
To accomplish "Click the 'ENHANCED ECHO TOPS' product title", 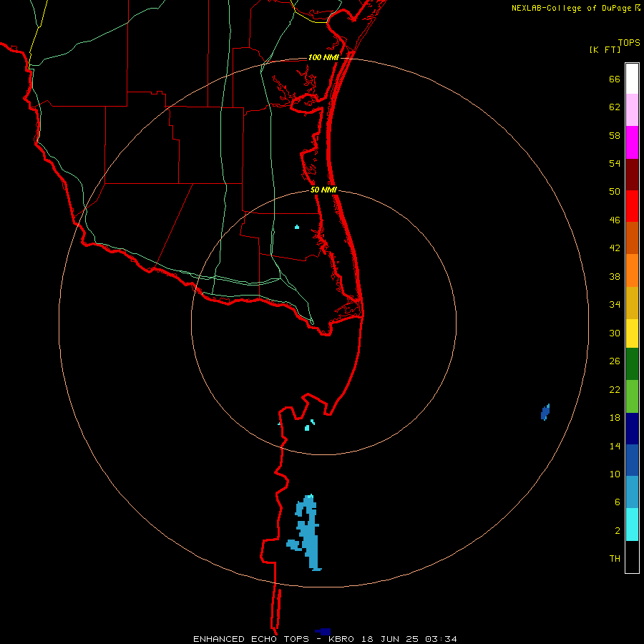I will 251,639.
